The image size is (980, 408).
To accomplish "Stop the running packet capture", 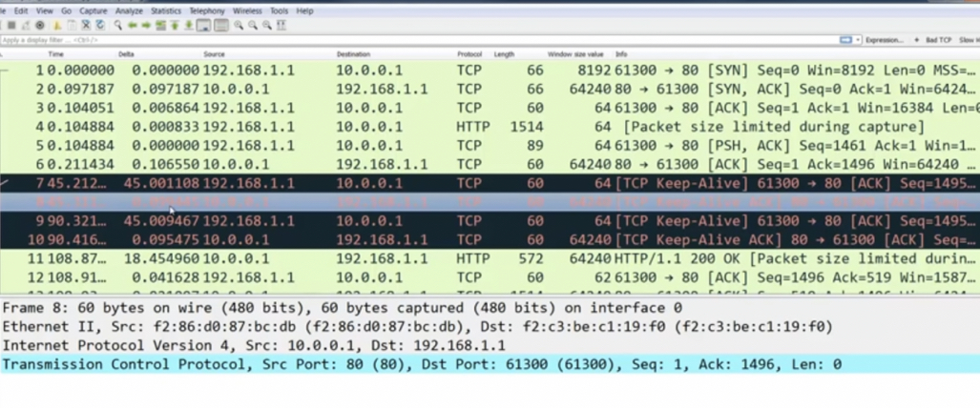I will [x=11, y=26].
